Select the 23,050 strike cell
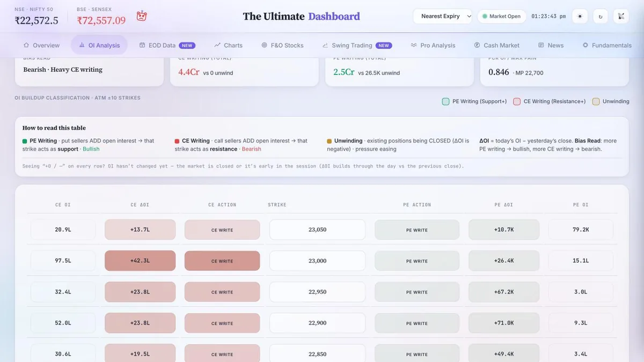Screen dimensions: 644x362 click(317, 230)
